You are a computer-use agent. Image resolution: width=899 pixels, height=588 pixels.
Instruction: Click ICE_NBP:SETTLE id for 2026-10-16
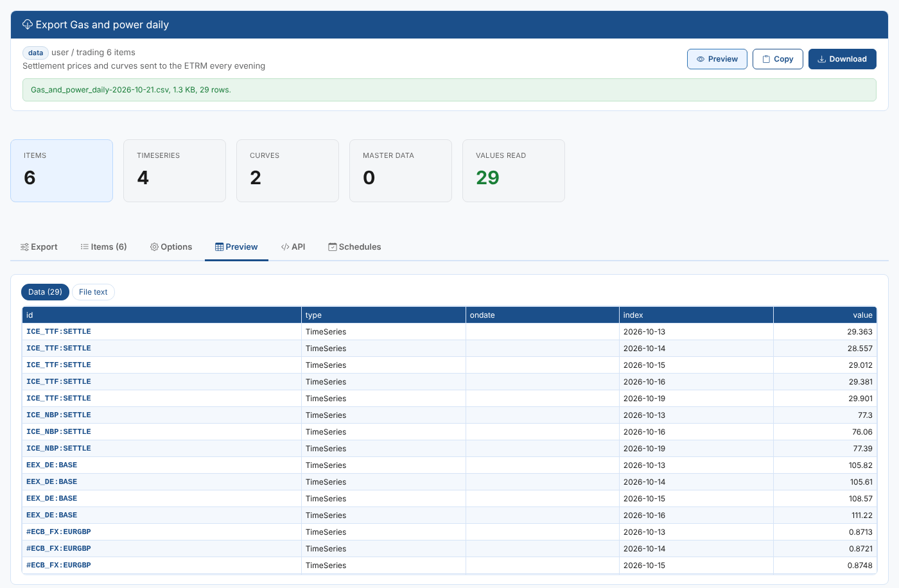[x=58, y=432]
